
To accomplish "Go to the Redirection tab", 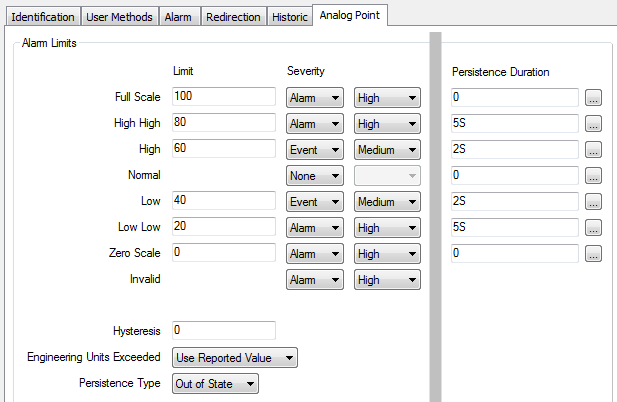I will 234,17.
